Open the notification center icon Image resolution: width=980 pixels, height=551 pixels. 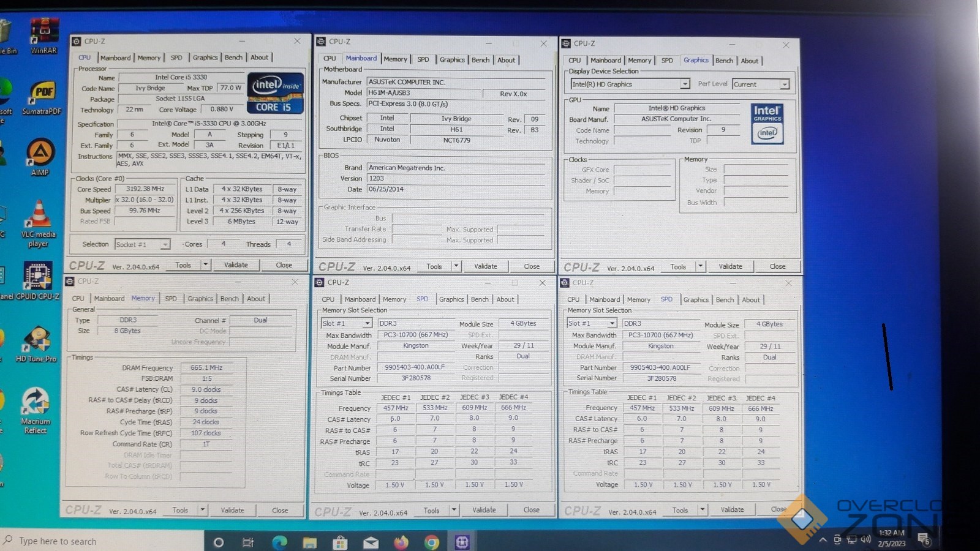(x=924, y=539)
